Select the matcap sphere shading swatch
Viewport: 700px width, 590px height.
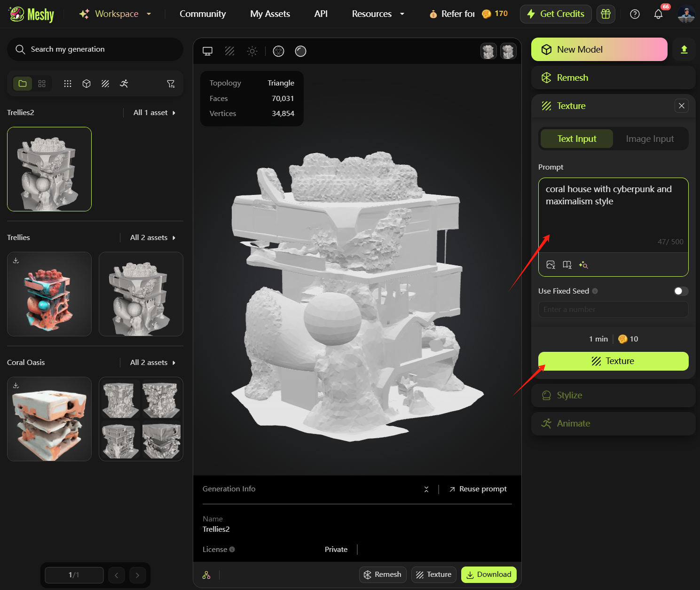pyautogui.click(x=300, y=51)
